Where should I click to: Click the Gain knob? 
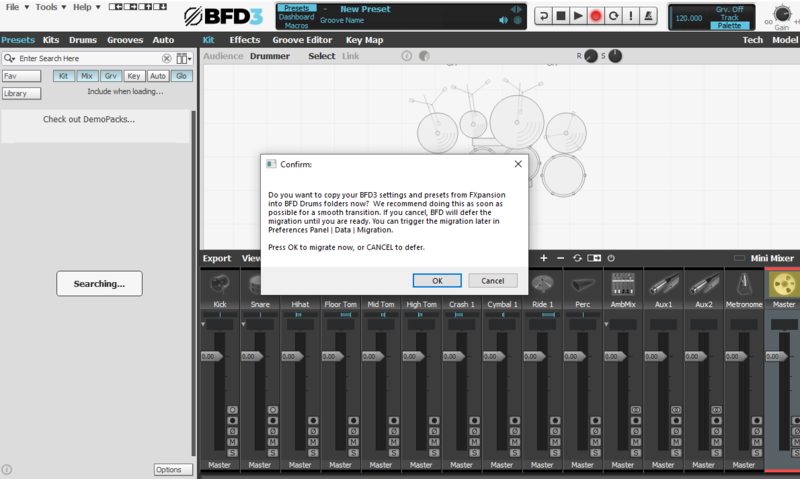tap(782, 14)
